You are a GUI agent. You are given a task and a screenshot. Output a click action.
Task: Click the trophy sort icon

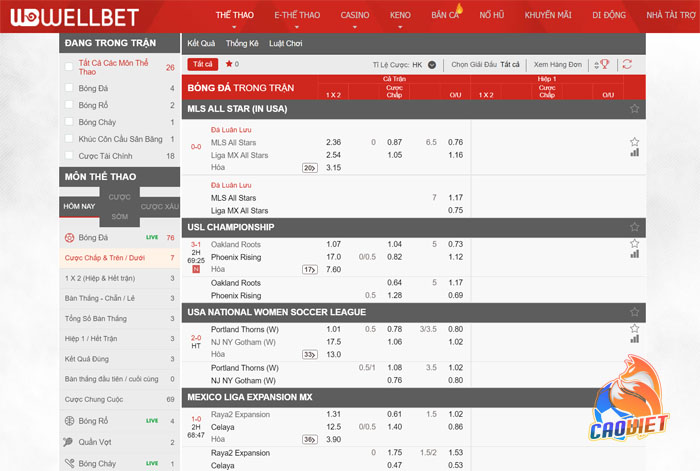pyautogui.click(x=604, y=64)
